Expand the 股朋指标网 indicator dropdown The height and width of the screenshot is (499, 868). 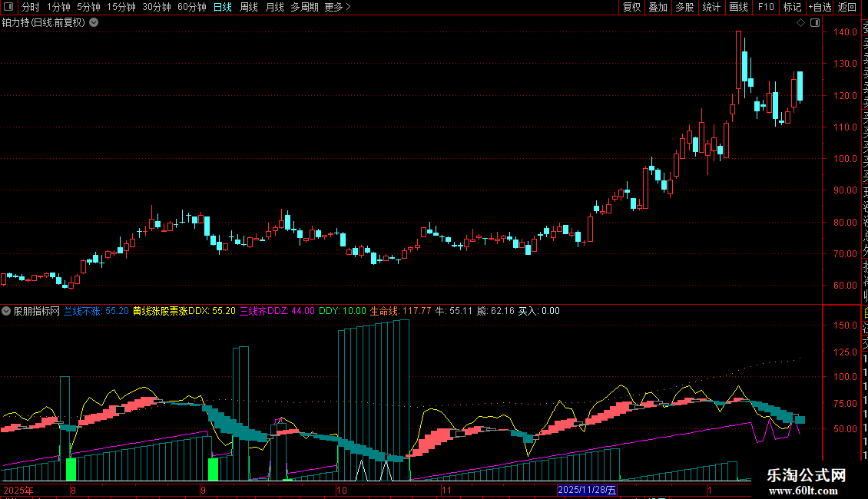6,311
